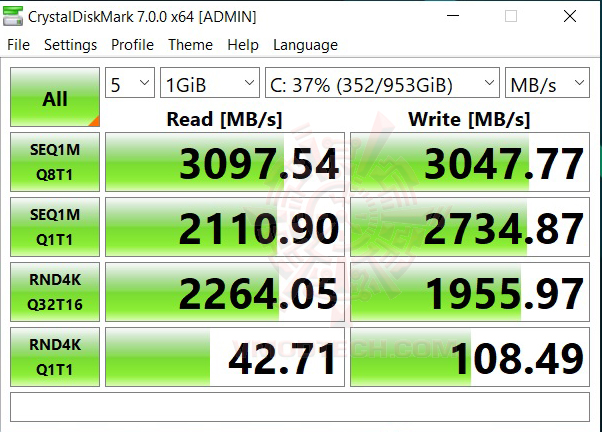The image size is (602, 432).
Task: Expand the unit dropdown showing MB/s
Action: (x=547, y=83)
